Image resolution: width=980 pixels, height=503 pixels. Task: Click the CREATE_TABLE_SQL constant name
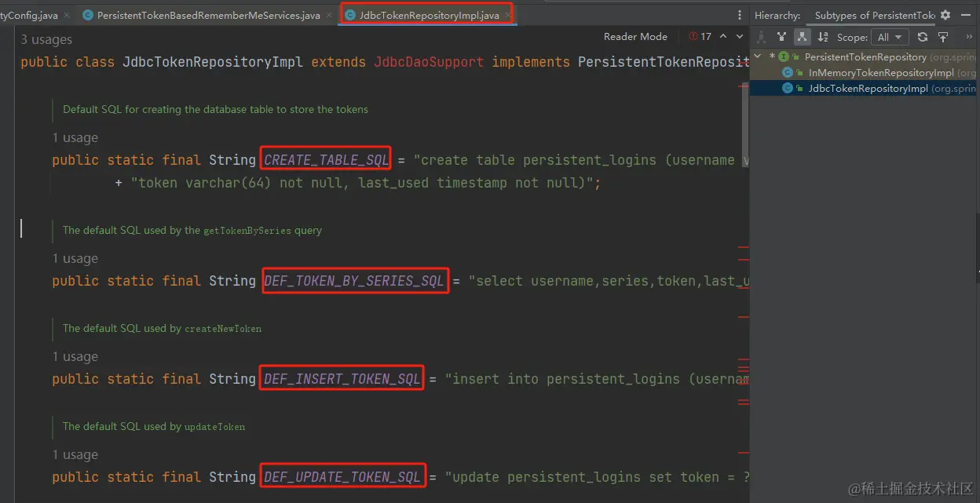pyautogui.click(x=327, y=160)
